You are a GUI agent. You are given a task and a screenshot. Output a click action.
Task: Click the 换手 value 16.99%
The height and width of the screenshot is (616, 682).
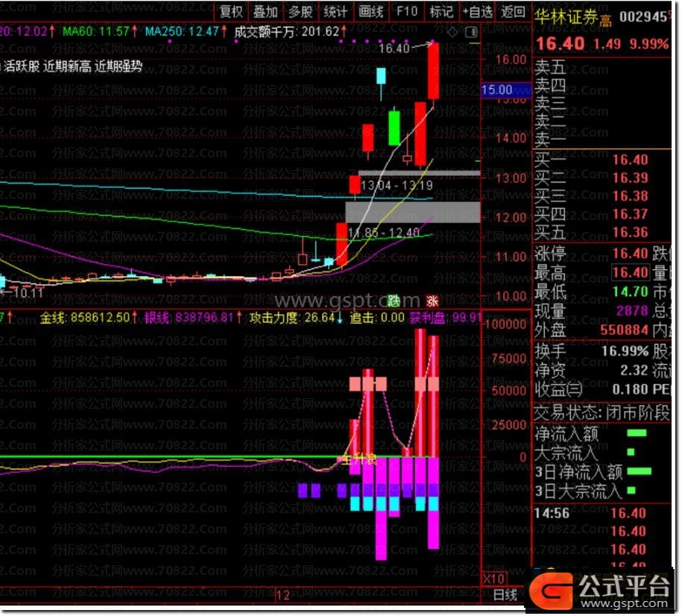[625, 351]
